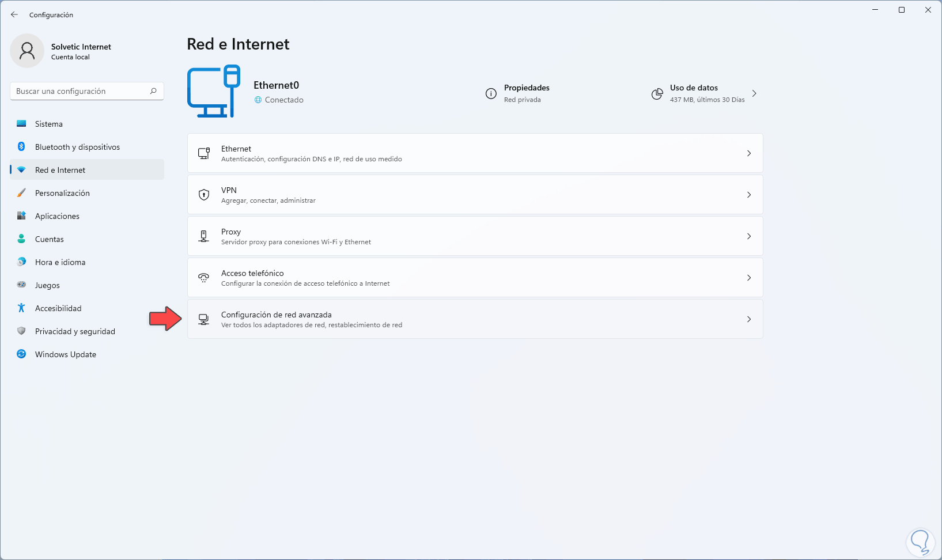Click the Propiedades info icon

tap(491, 94)
